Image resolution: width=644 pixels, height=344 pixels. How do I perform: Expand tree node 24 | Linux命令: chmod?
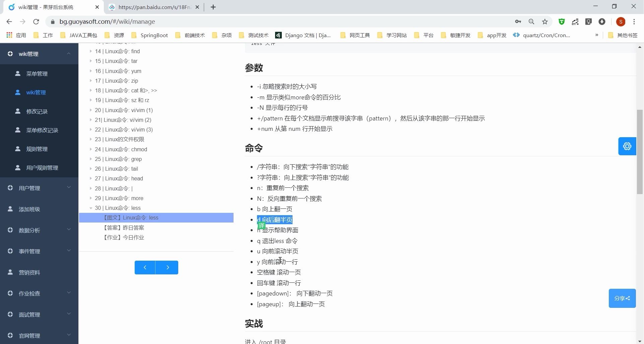[x=91, y=149]
